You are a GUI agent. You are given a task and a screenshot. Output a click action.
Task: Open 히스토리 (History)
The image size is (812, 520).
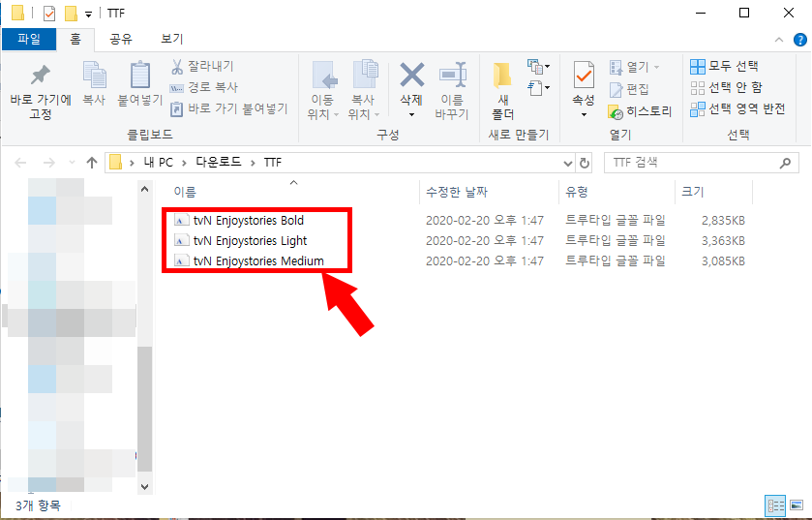[640, 111]
